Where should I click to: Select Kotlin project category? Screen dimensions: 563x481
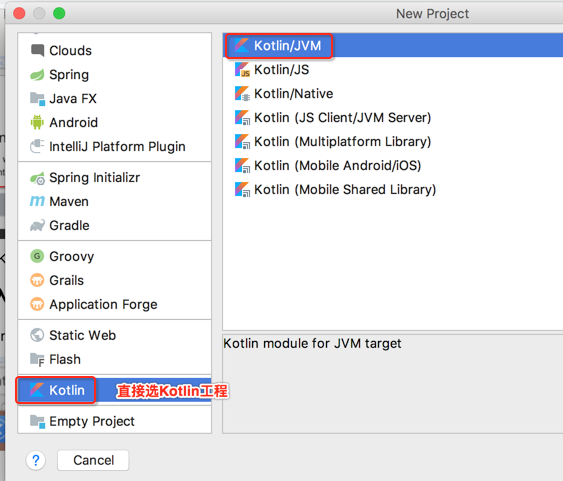click(115, 390)
